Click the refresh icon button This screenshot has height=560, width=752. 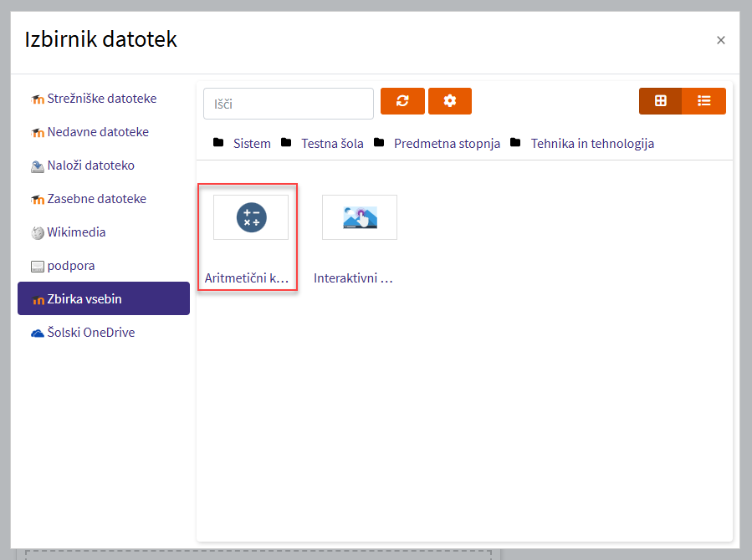point(402,101)
